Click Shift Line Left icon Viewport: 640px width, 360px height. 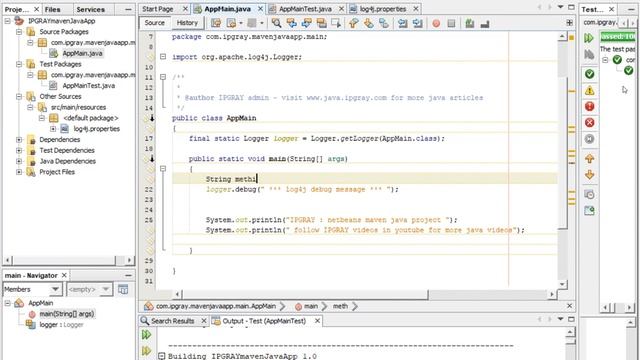(402, 23)
